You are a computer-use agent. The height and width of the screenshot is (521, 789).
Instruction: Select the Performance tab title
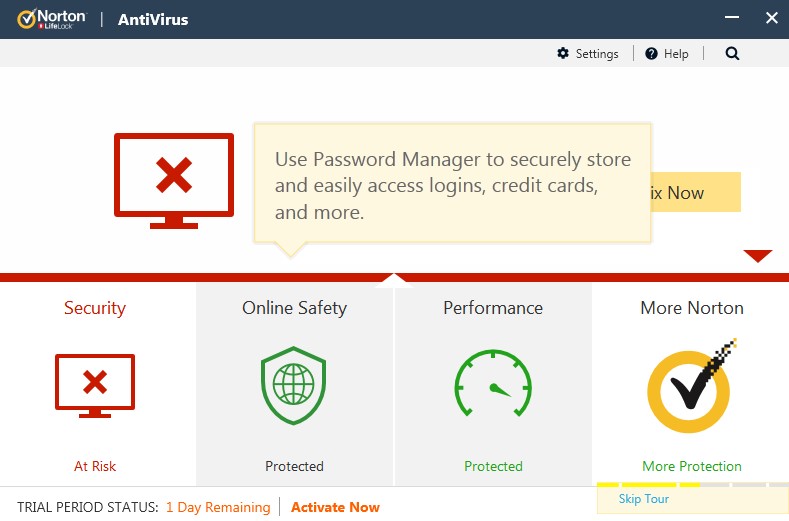point(493,308)
